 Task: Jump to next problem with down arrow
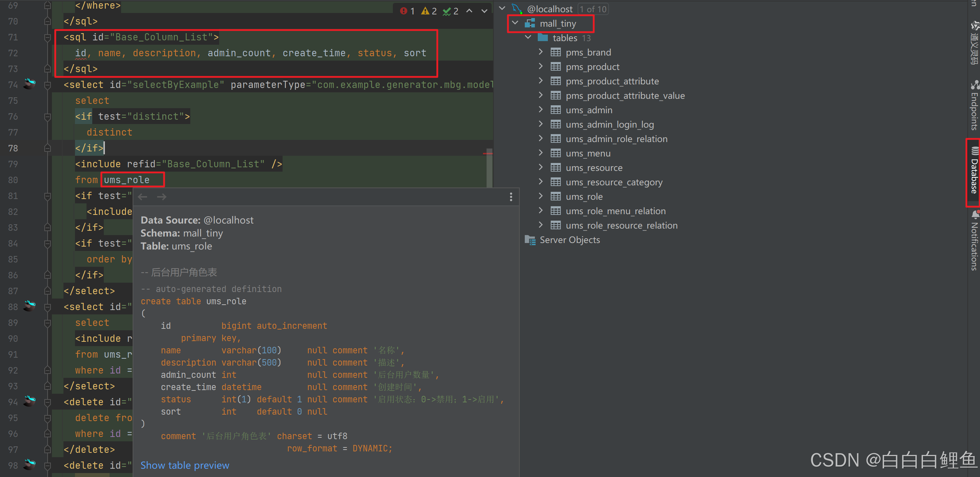484,11
